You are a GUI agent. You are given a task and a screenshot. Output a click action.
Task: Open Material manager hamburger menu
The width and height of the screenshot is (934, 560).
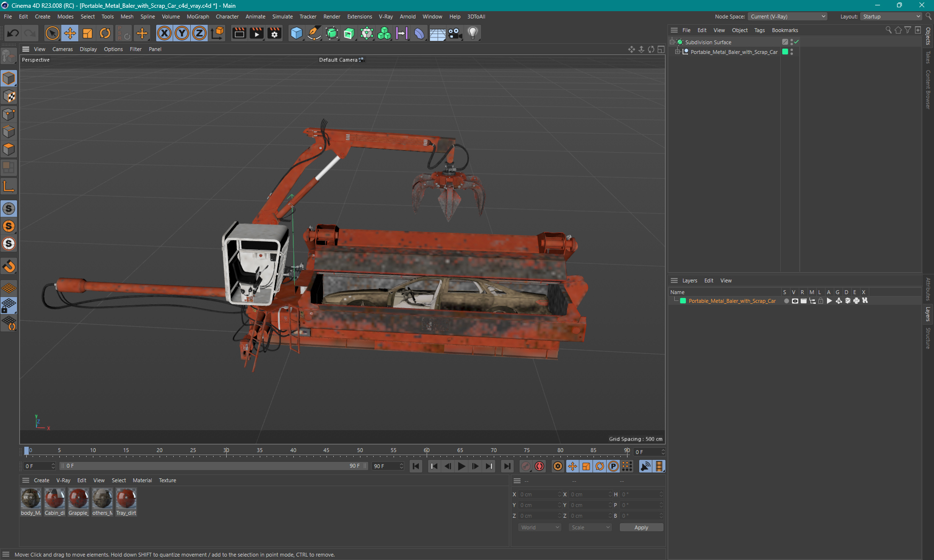(x=25, y=480)
